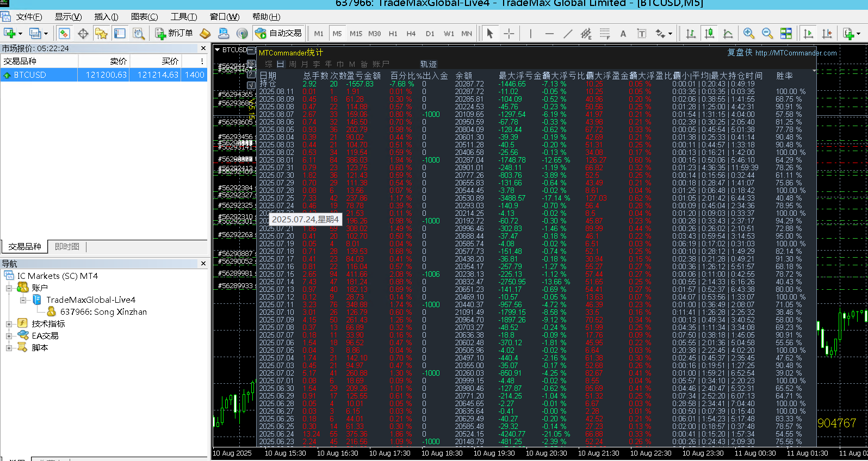The width and height of the screenshot is (868, 461).
Task: Toggle the chart auto scroll button
Action: (x=808, y=34)
